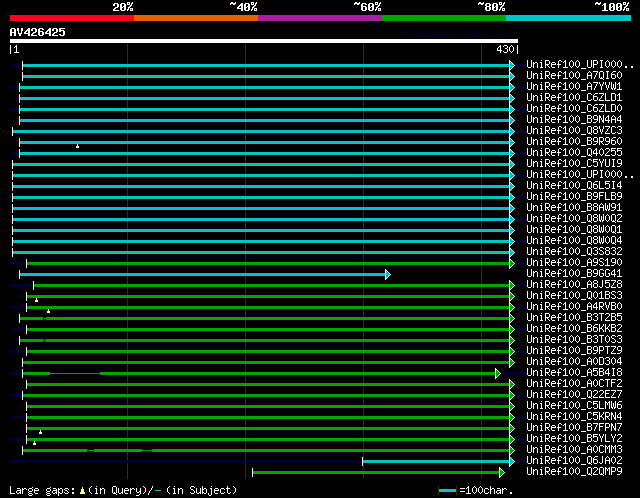The height and width of the screenshot is (498, 640).
Task: Select the UniRef100_Q3S832 label
Action: [x=574, y=252]
